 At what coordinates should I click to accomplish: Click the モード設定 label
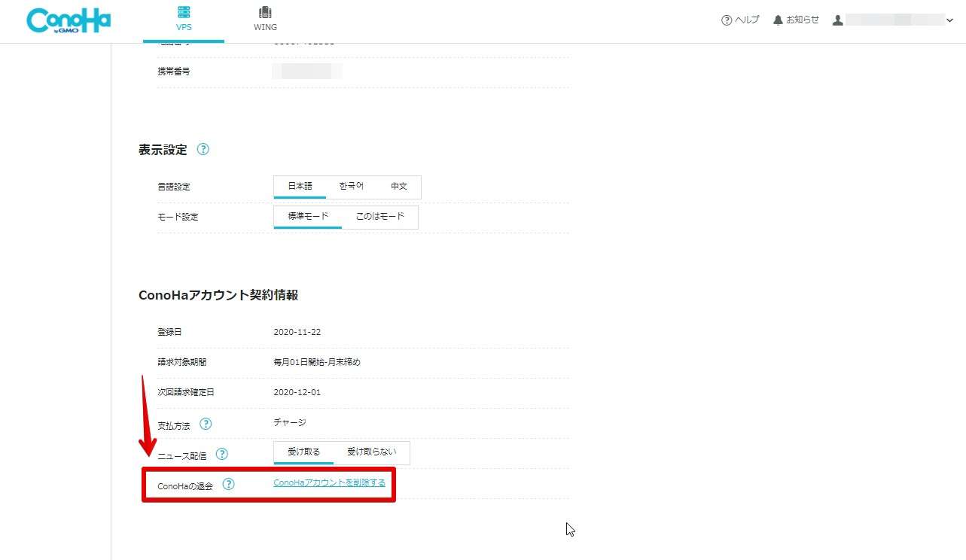[x=178, y=217]
